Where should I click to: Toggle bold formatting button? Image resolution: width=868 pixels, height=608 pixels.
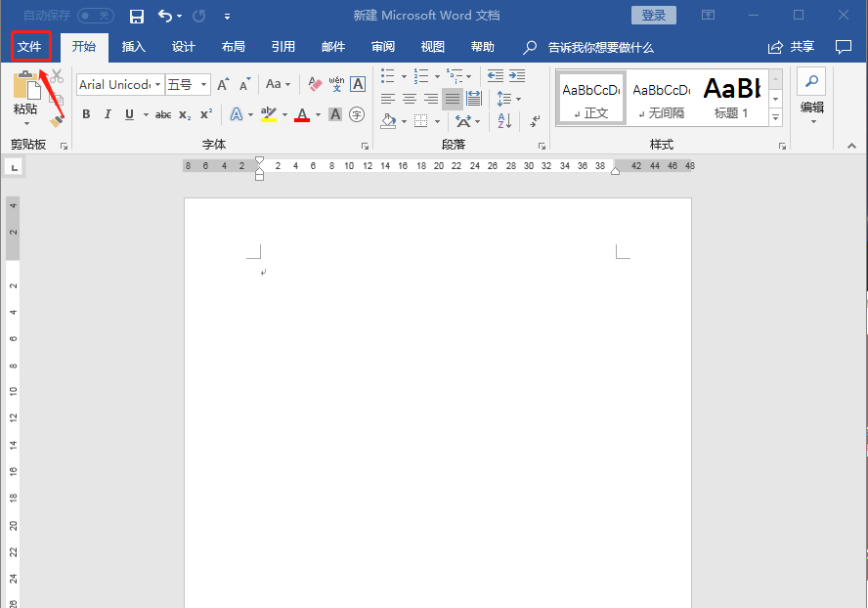pyautogui.click(x=86, y=114)
